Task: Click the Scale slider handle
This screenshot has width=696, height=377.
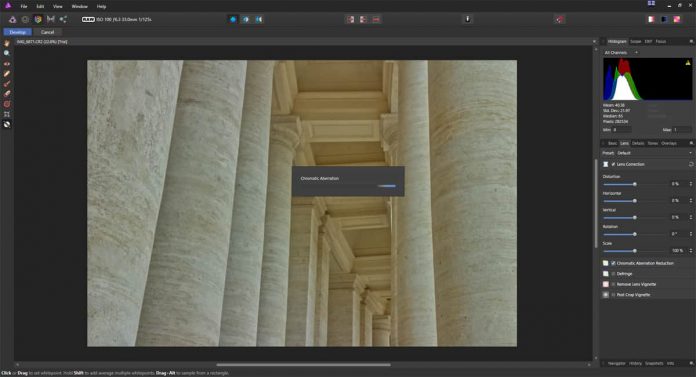Action: pyautogui.click(x=635, y=251)
